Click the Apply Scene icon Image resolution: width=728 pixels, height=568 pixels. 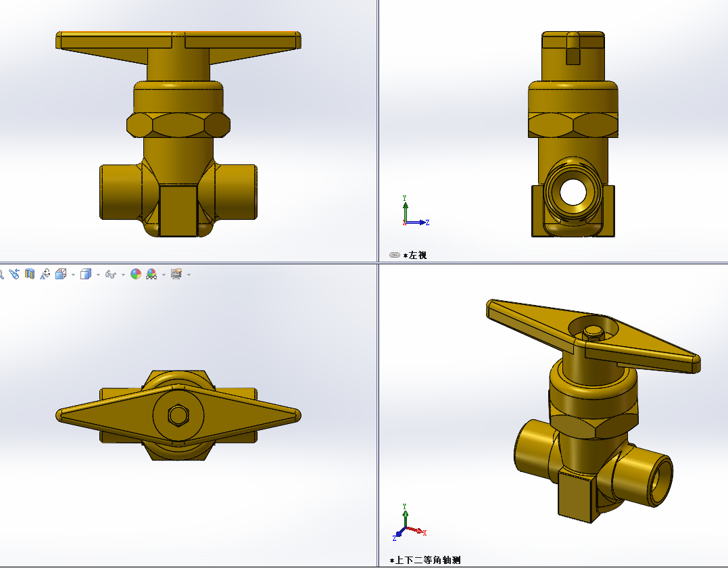coord(151,274)
